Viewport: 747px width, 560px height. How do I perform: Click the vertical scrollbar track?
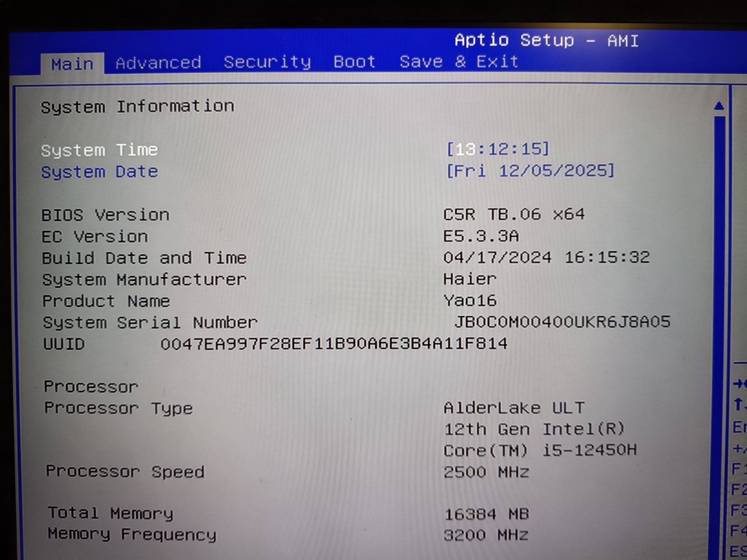point(719,292)
